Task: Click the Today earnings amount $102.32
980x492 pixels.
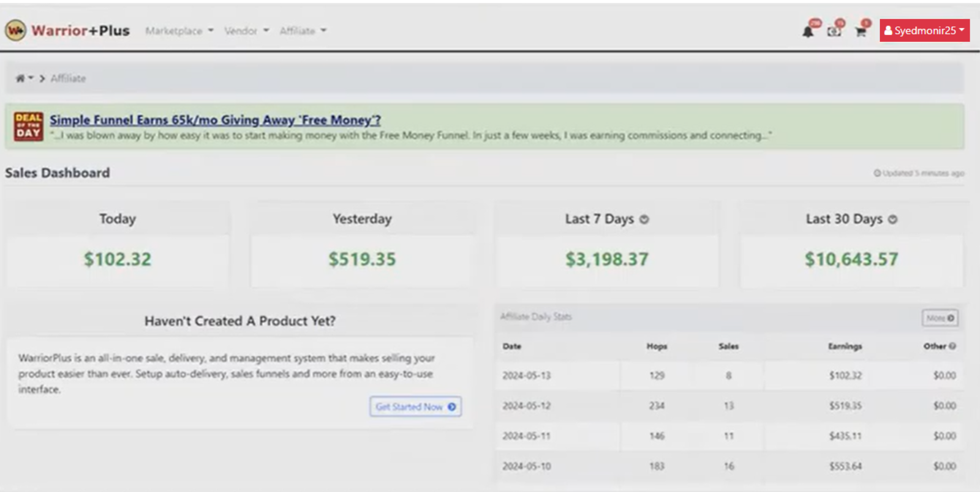Action: pos(118,259)
